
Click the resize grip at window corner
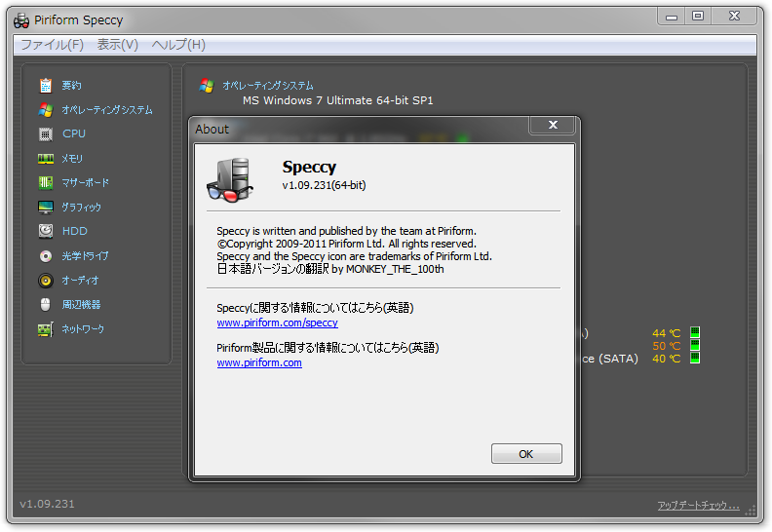pyautogui.click(x=751, y=510)
